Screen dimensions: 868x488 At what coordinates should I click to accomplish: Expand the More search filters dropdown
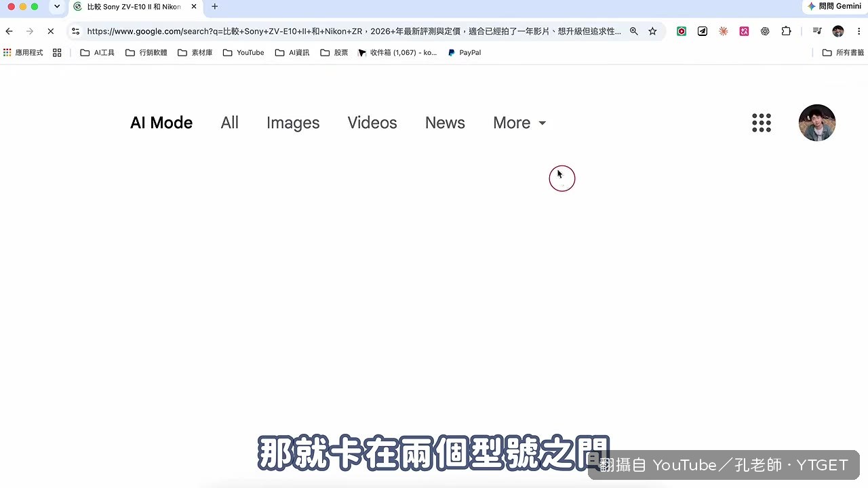519,123
